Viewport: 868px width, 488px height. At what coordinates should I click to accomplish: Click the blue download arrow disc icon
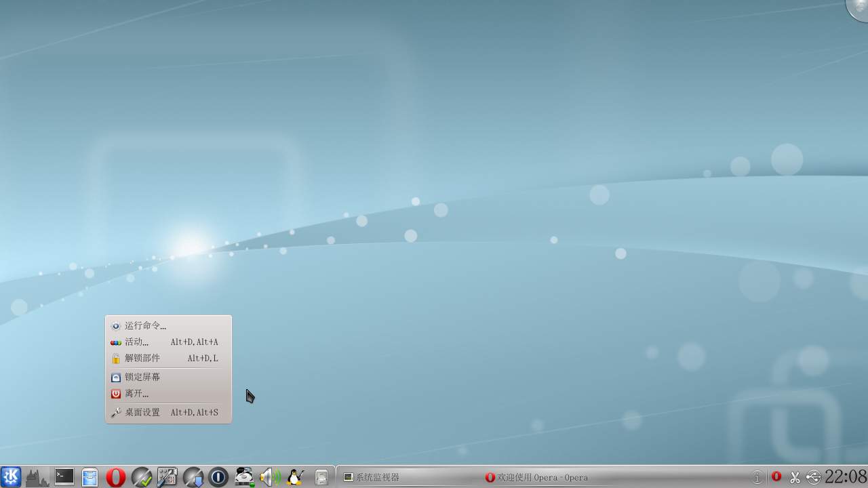pyautogui.click(x=193, y=477)
